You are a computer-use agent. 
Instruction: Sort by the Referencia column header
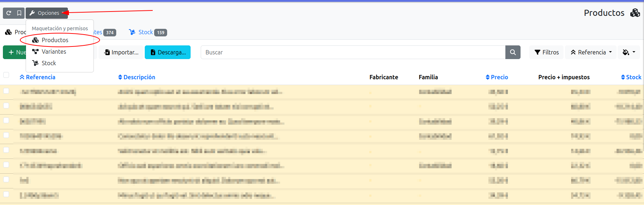coord(38,77)
